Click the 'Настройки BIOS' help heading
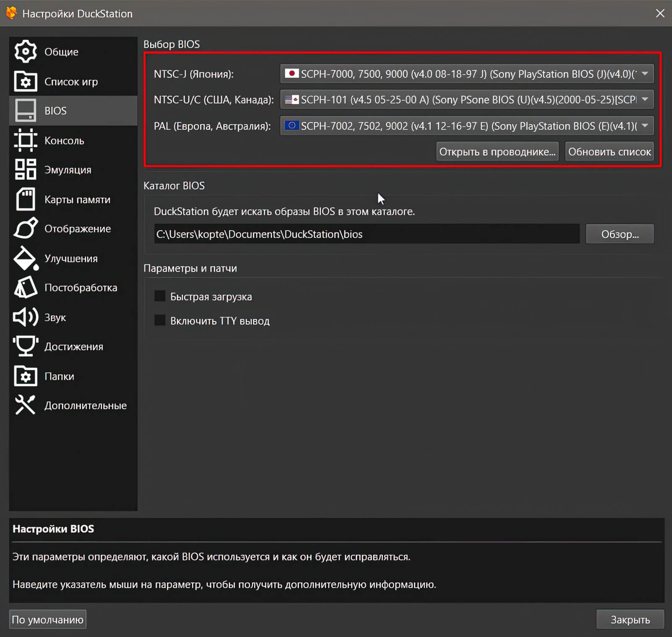The image size is (672, 637). pos(53,529)
